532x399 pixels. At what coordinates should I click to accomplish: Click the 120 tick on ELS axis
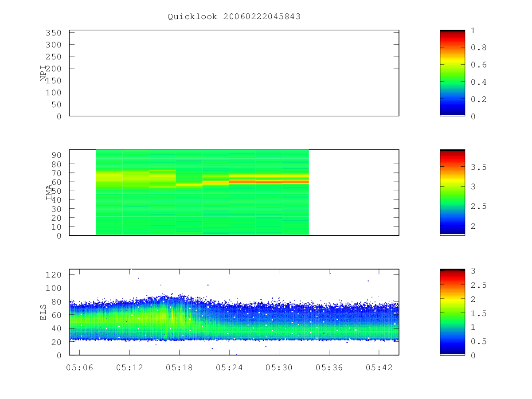tap(53, 274)
